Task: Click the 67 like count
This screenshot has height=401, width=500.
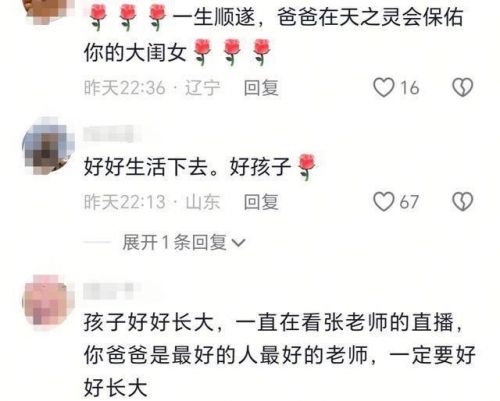Action: [x=409, y=202]
